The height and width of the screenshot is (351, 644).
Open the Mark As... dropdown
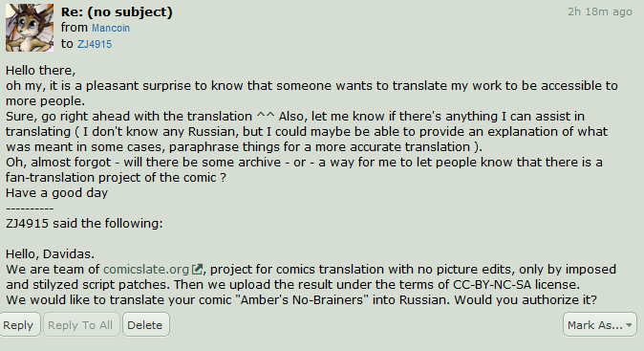[x=600, y=324]
